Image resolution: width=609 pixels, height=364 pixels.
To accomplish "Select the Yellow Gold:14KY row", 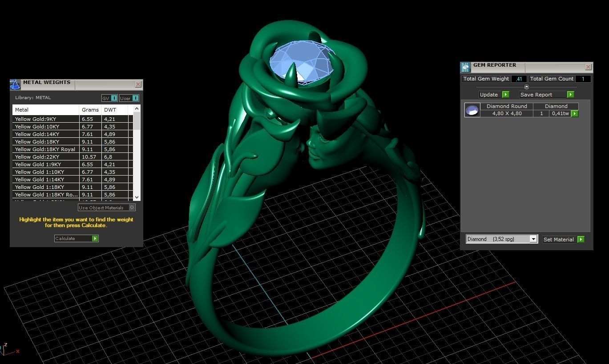I will point(73,134).
